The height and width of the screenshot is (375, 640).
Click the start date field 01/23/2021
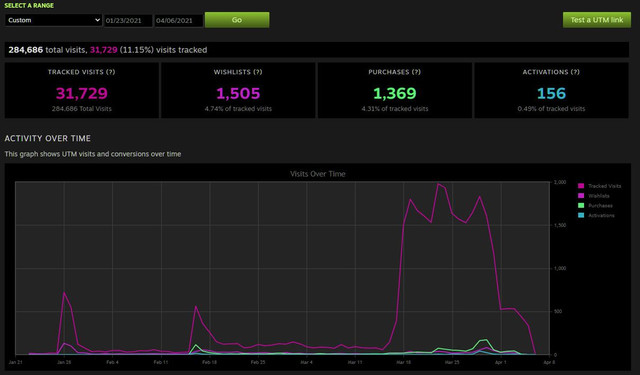tap(128, 20)
